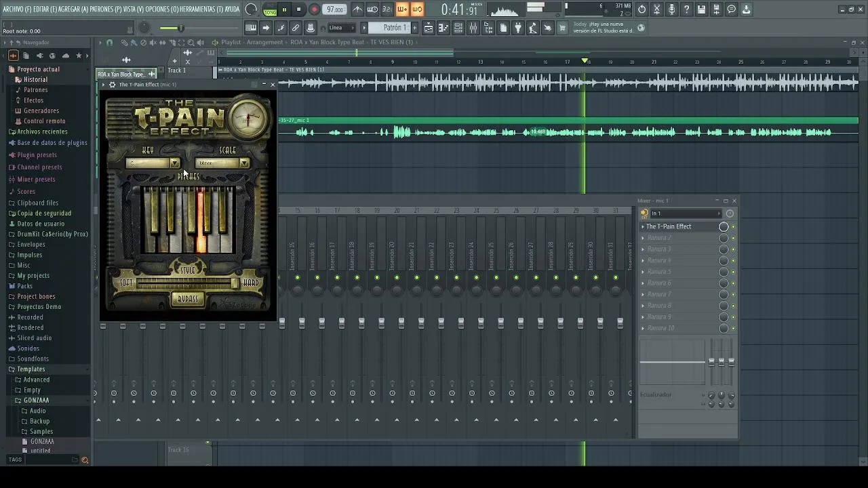
Task: Open the tempo tapper icon
Action: [532, 28]
